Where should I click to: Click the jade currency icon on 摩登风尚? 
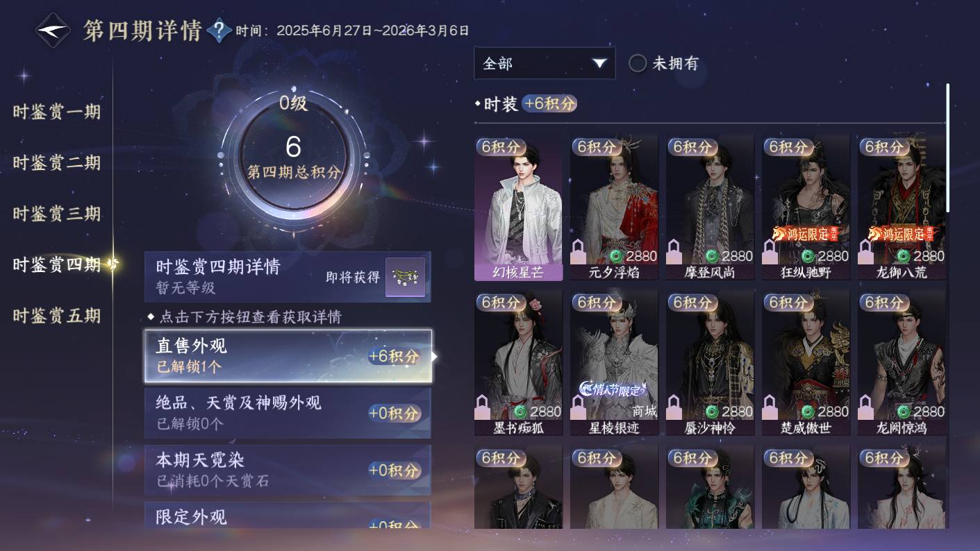711,255
